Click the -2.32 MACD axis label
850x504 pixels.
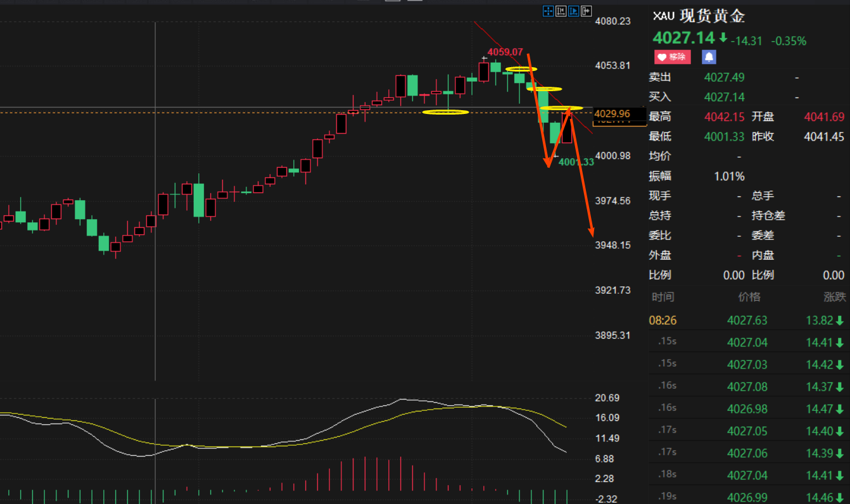(607, 499)
